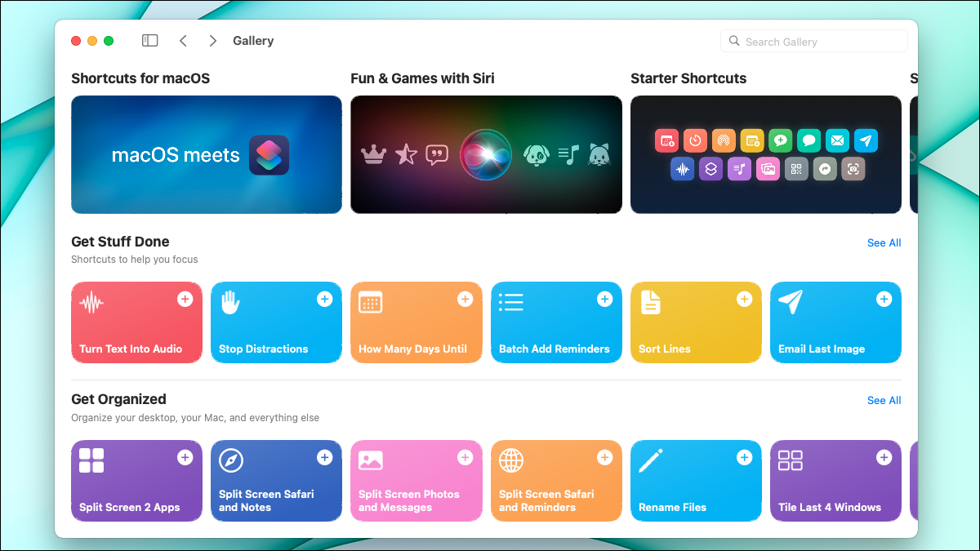The image size is (980, 551).
Task: Go forward with the right chevron
Action: point(212,41)
